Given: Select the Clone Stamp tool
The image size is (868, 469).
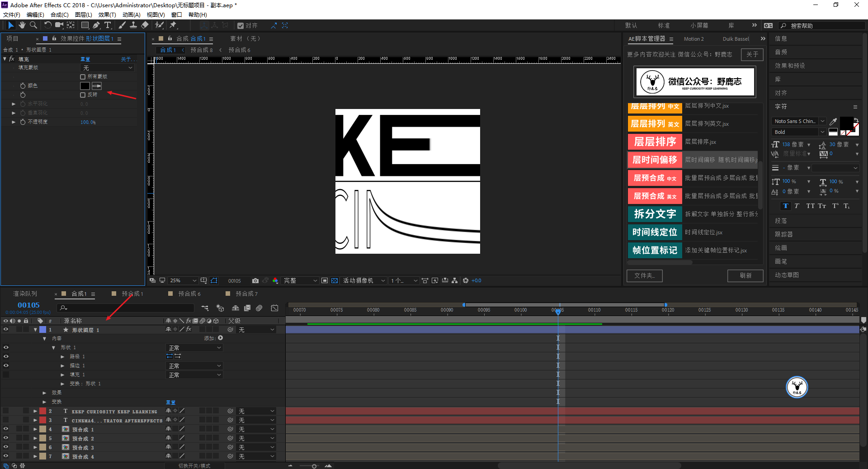Looking at the screenshot, I should [x=133, y=25].
